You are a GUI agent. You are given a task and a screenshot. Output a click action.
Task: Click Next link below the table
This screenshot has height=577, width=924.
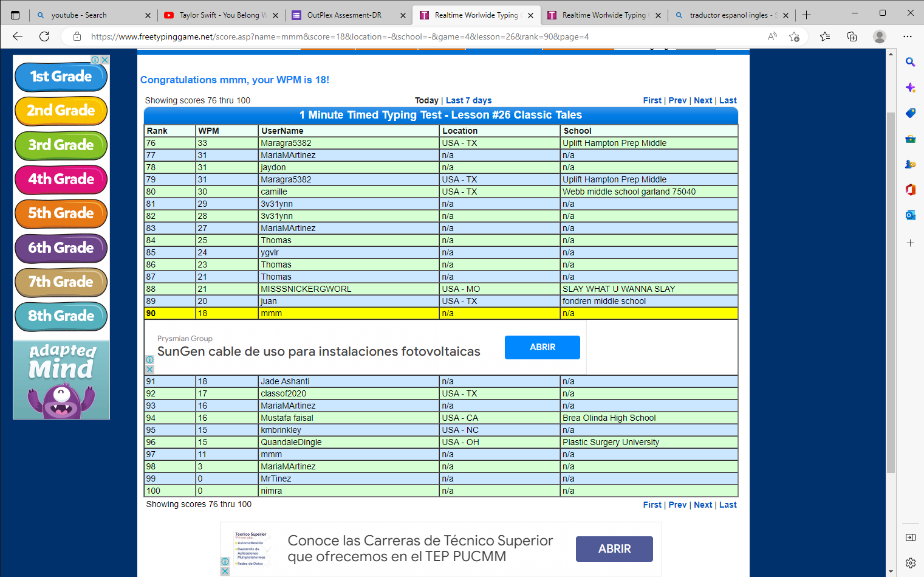pyautogui.click(x=703, y=505)
